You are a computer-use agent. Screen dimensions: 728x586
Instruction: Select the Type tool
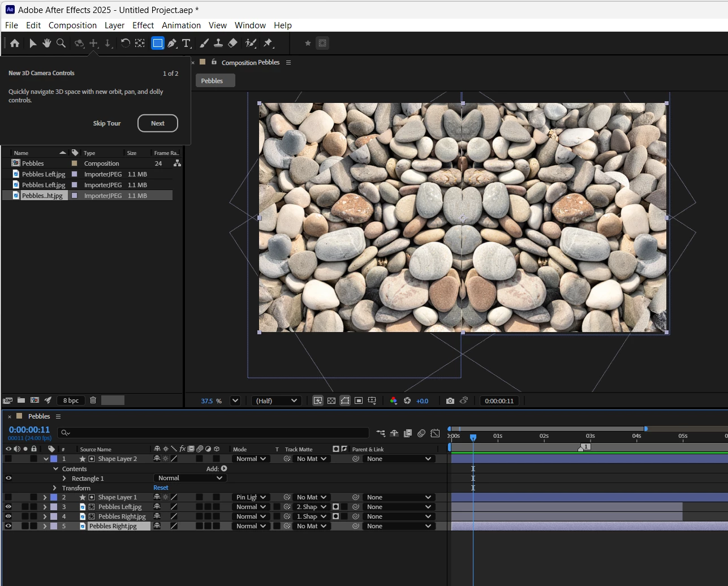186,43
